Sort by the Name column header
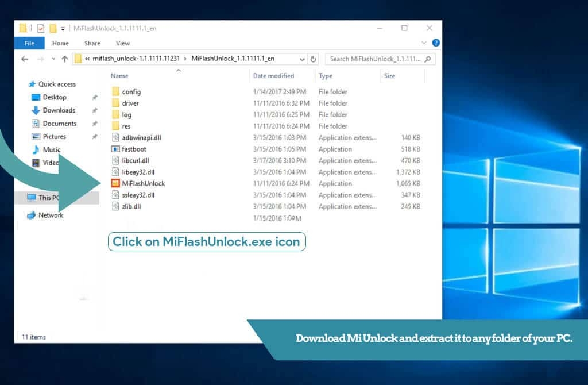The height and width of the screenshot is (385, 588). click(119, 76)
